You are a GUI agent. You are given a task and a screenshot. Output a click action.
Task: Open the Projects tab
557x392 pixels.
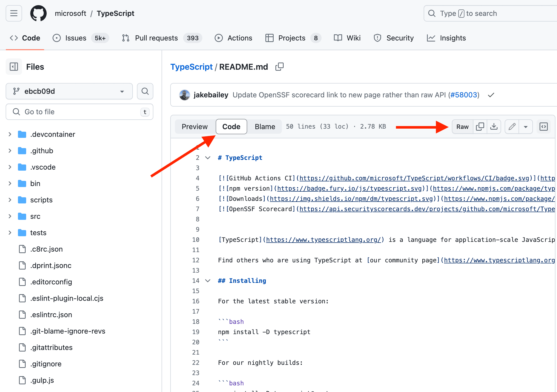coord(293,38)
